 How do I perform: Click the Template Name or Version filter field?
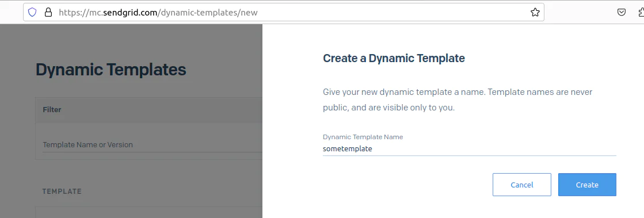tap(152, 145)
